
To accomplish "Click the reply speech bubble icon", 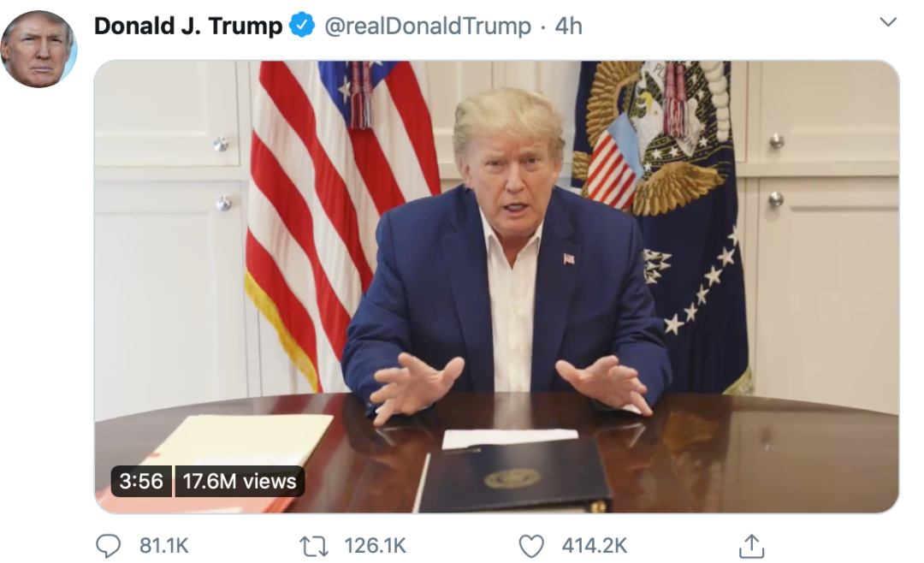I will pyautogui.click(x=109, y=546).
